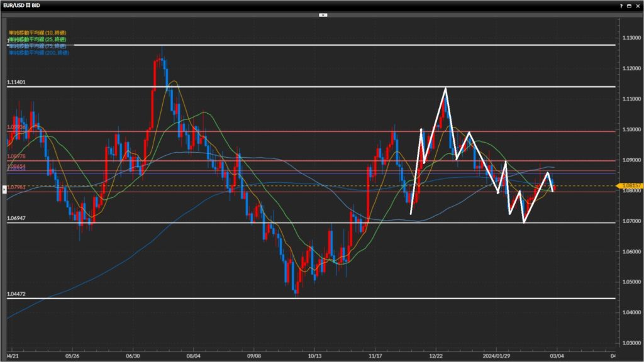Click the 200-period moving average label
This screenshot has height=362, width=644.
(38, 53)
